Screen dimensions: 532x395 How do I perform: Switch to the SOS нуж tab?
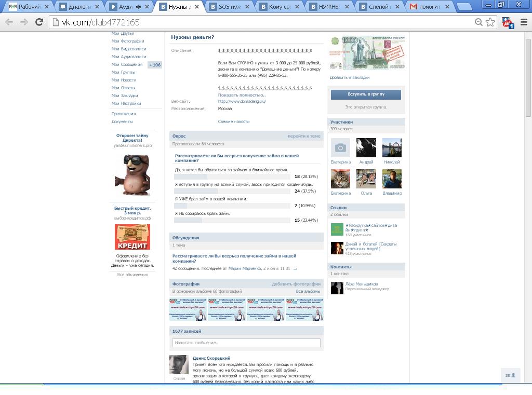click(229, 6)
